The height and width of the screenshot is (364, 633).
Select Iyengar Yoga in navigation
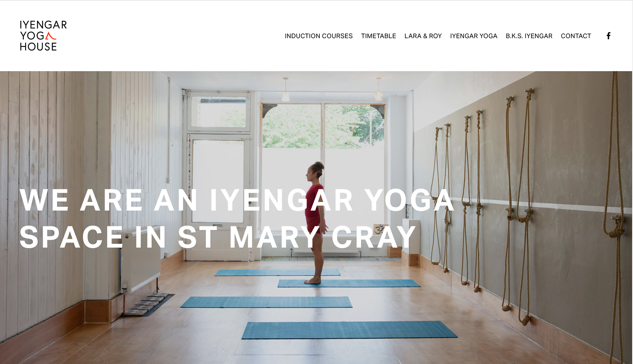click(x=473, y=36)
